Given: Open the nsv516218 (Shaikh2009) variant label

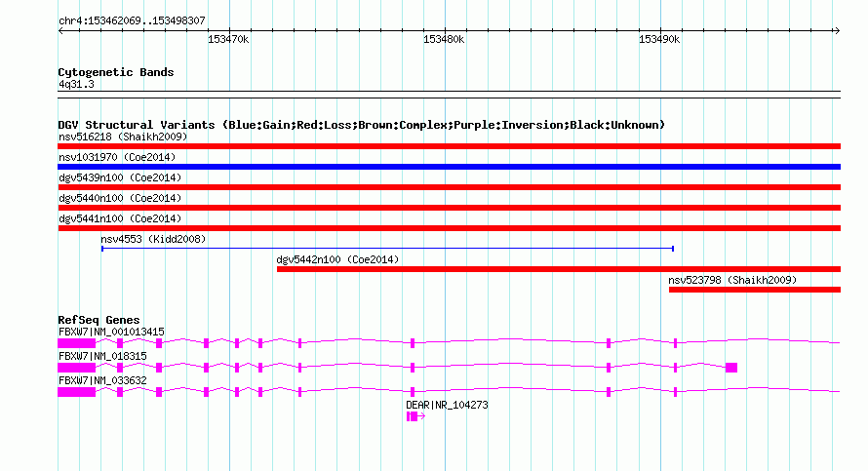Looking at the screenshot, I should pyautogui.click(x=123, y=137).
